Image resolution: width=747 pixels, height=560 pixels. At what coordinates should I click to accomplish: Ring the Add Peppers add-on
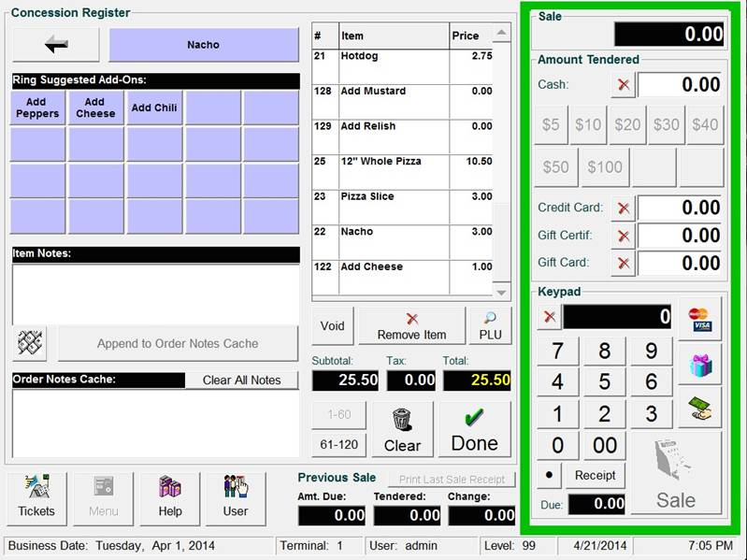click(37, 108)
